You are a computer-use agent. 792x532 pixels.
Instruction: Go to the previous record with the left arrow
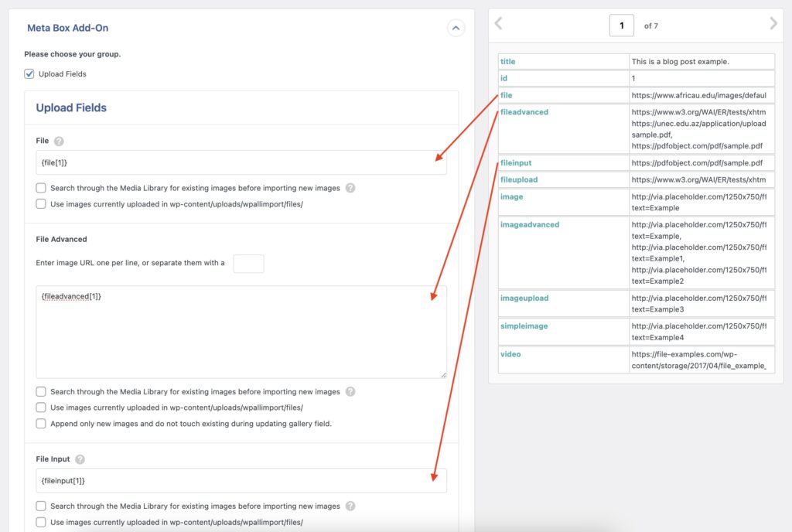(x=498, y=24)
